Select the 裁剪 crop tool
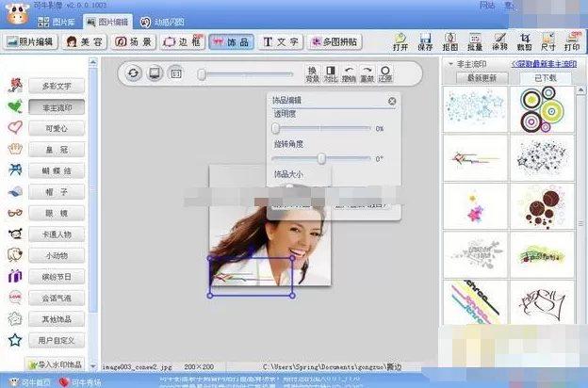The height and width of the screenshot is (388, 588). click(524, 41)
